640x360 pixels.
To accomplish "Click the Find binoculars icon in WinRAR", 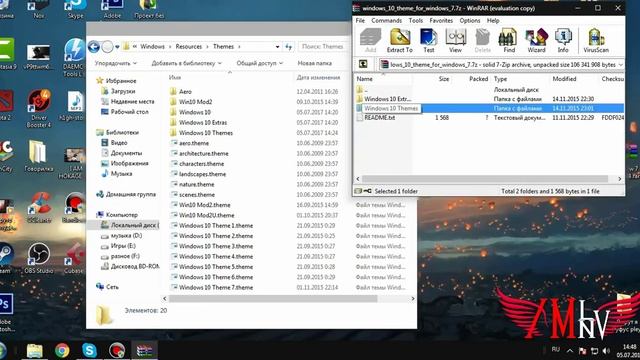I will 509,41.
